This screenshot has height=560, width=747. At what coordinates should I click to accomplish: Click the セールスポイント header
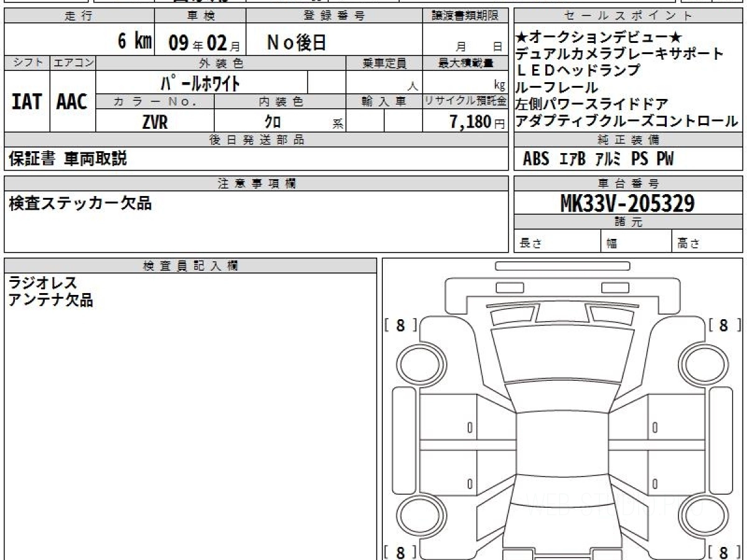coord(629,16)
